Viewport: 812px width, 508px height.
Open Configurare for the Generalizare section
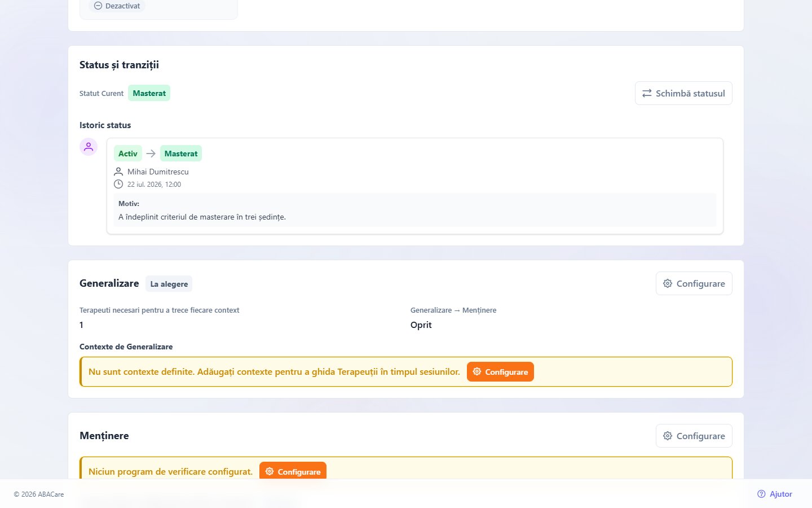pos(694,283)
